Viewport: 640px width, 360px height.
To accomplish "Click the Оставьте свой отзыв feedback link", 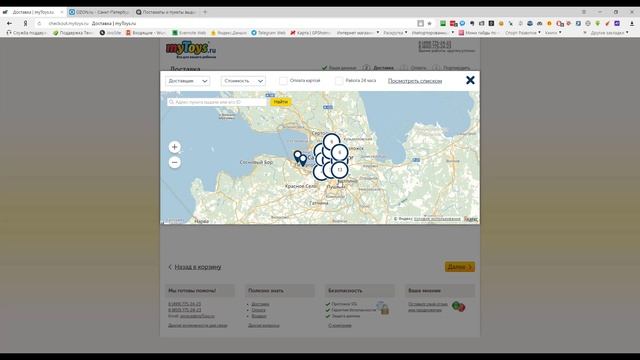I will click(x=428, y=307).
